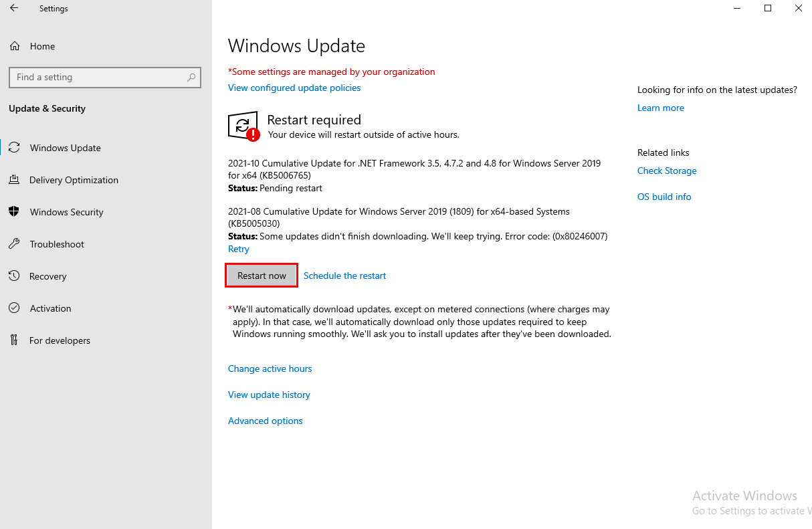
Task: Close the Settings window
Action: 798,9
